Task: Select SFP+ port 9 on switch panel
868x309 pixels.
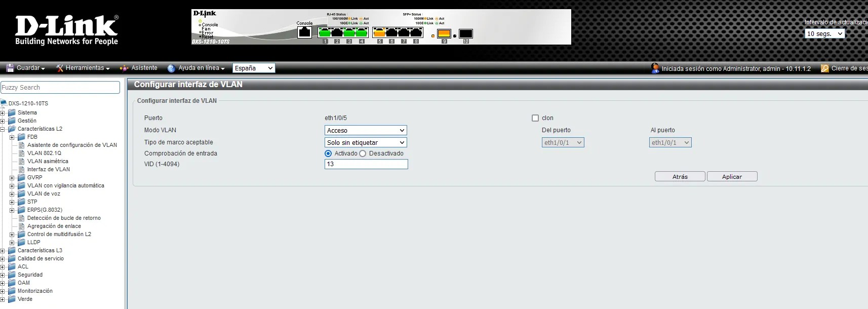Action: tap(444, 34)
